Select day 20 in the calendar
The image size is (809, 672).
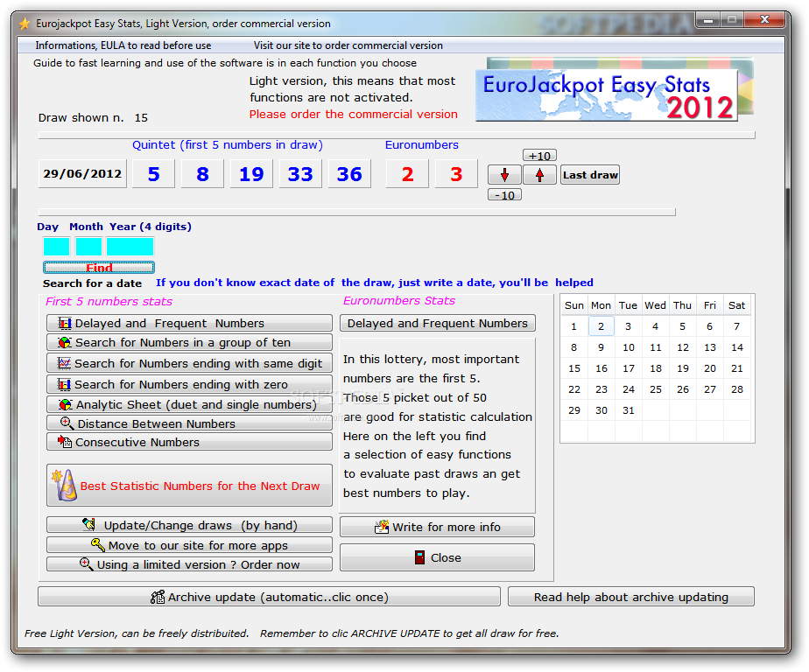point(710,368)
